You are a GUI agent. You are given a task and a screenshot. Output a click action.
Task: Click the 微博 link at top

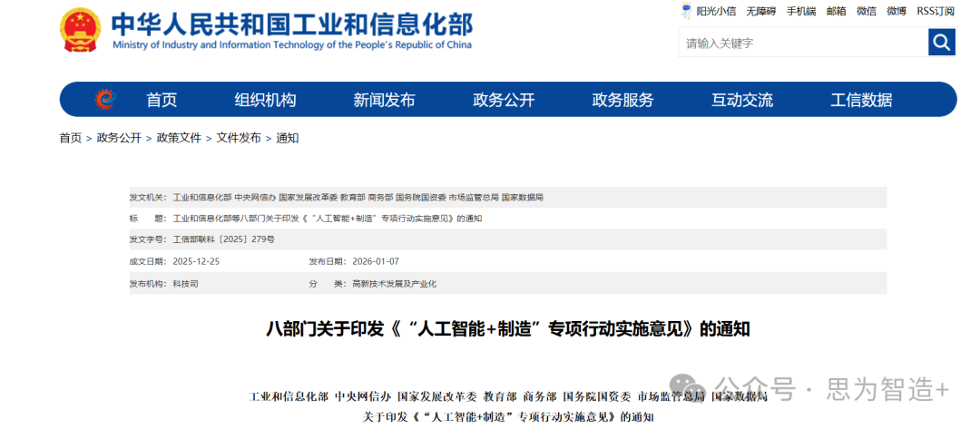(896, 11)
